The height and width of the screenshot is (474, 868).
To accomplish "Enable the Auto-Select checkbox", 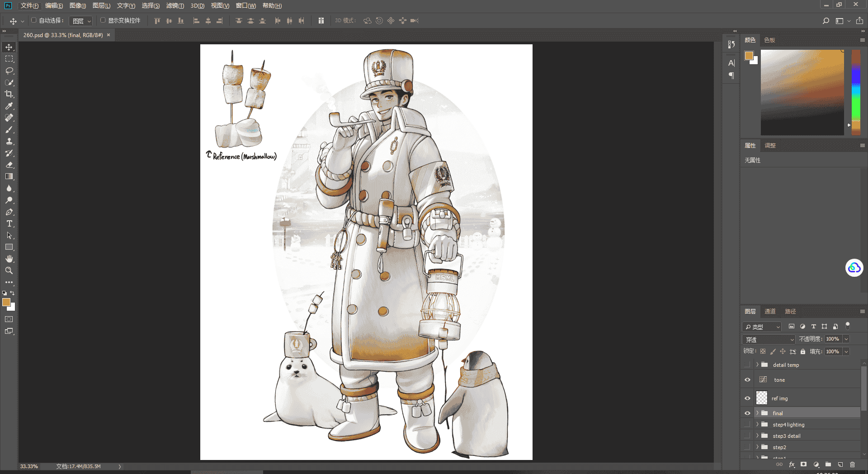I will coord(33,20).
